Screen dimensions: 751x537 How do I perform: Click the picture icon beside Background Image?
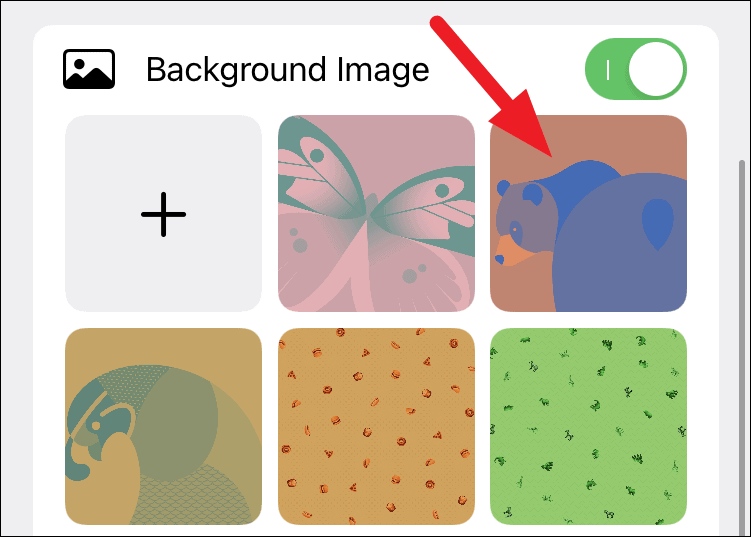coord(89,69)
